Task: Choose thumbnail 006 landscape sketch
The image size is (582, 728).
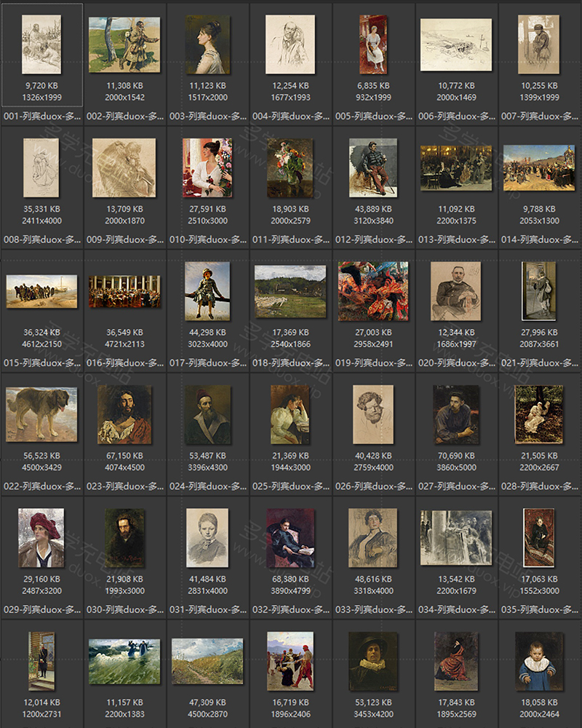Action: coord(456,44)
